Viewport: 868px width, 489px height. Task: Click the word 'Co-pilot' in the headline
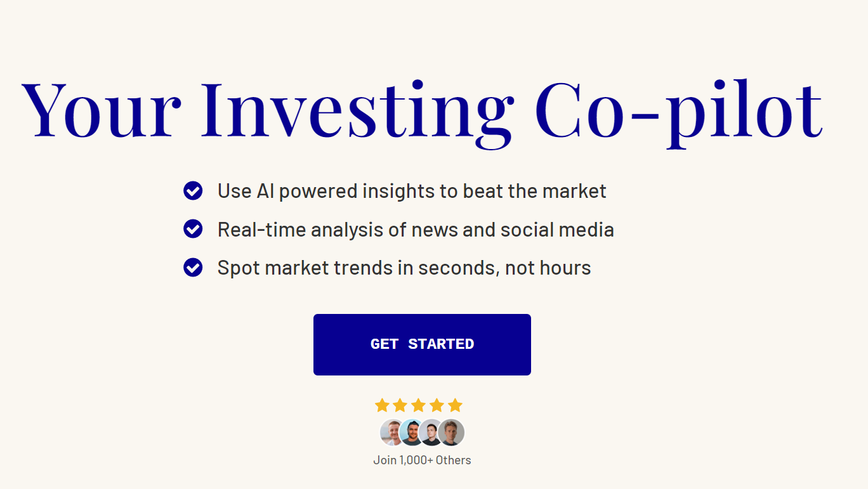[x=678, y=109]
